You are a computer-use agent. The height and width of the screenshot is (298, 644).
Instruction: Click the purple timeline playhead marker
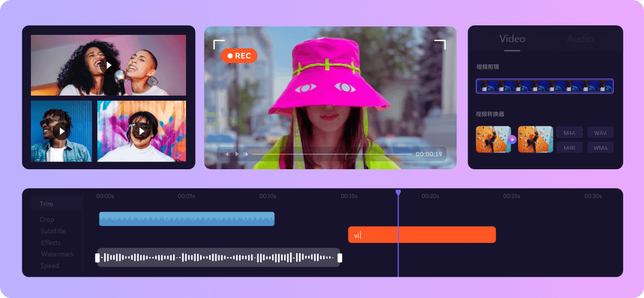pos(398,193)
